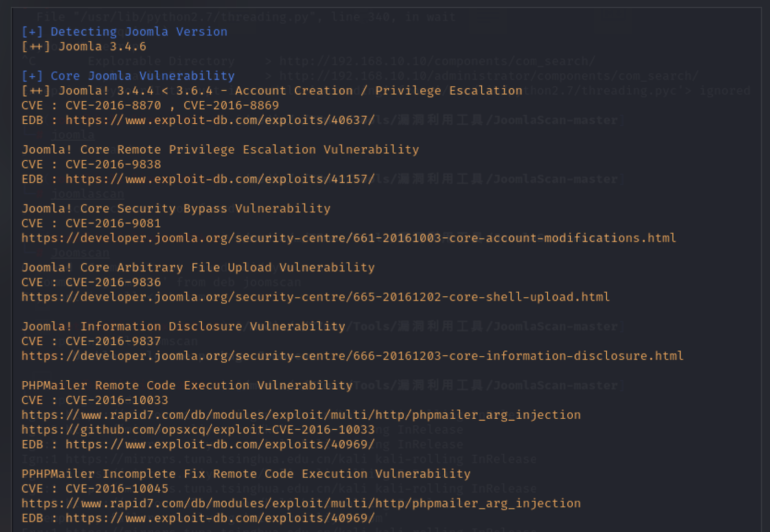Open rapid7 link under CVE-2016-10033
This screenshot has width=770, height=532.
301,415
